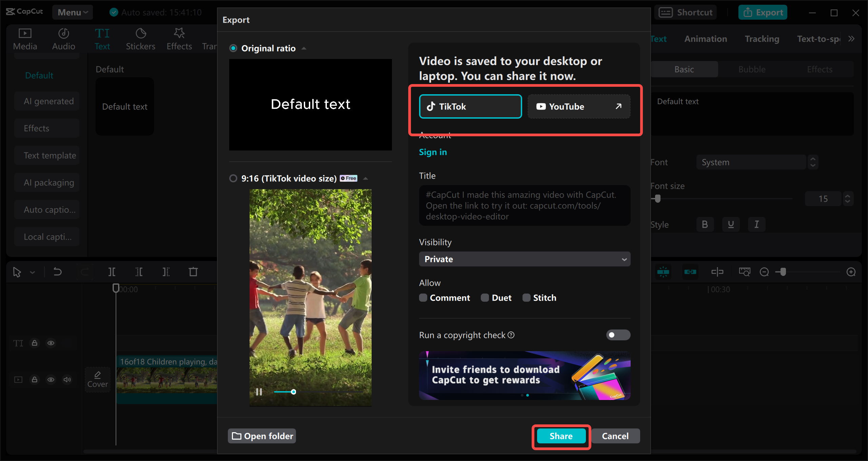This screenshot has width=868, height=461.
Task: Select the Split clip tool icon
Action: coord(112,272)
